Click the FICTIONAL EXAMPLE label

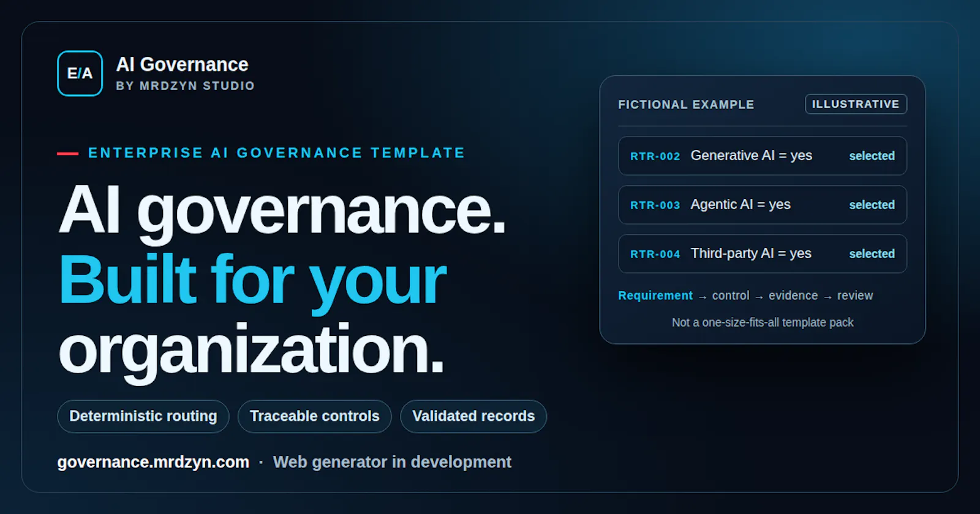(686, 105)
